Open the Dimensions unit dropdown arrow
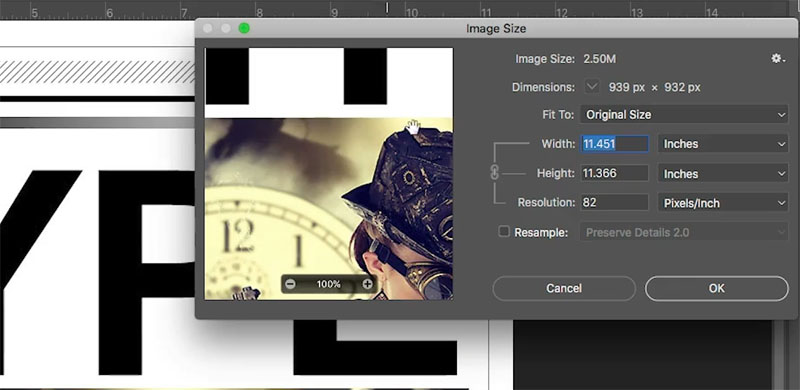Image resolution: width=800 pixels, height=390 pixels. coord(592,87)
